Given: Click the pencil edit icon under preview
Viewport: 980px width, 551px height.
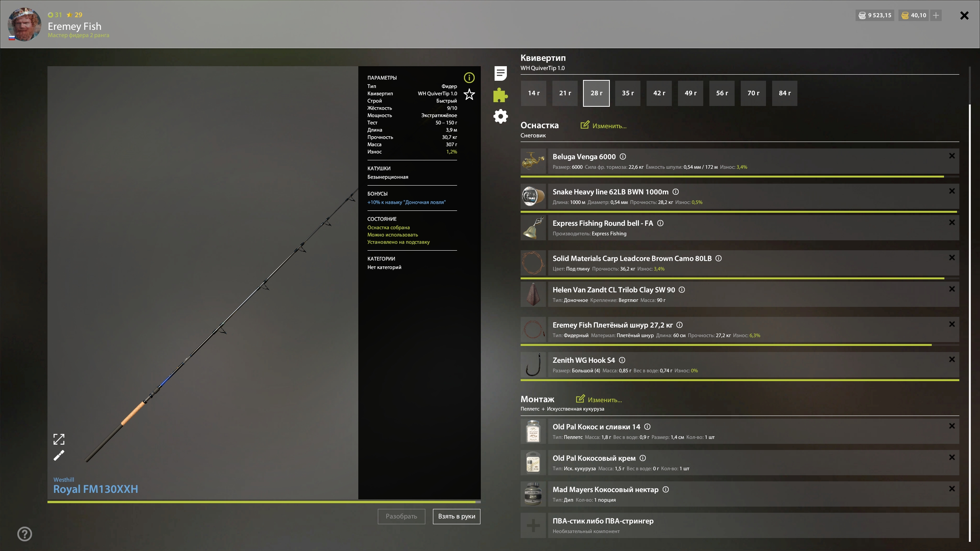Looking at the screenshot, I should click(x=59, y=455).
